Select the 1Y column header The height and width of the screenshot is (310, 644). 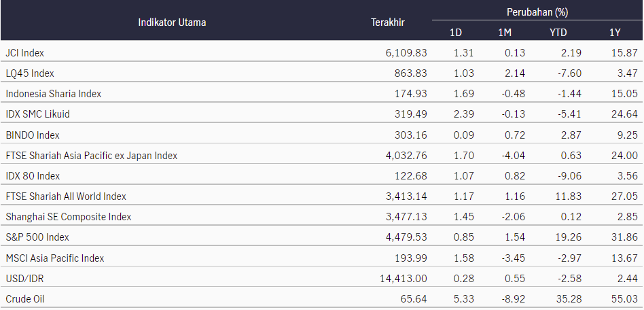pos(615,33)
